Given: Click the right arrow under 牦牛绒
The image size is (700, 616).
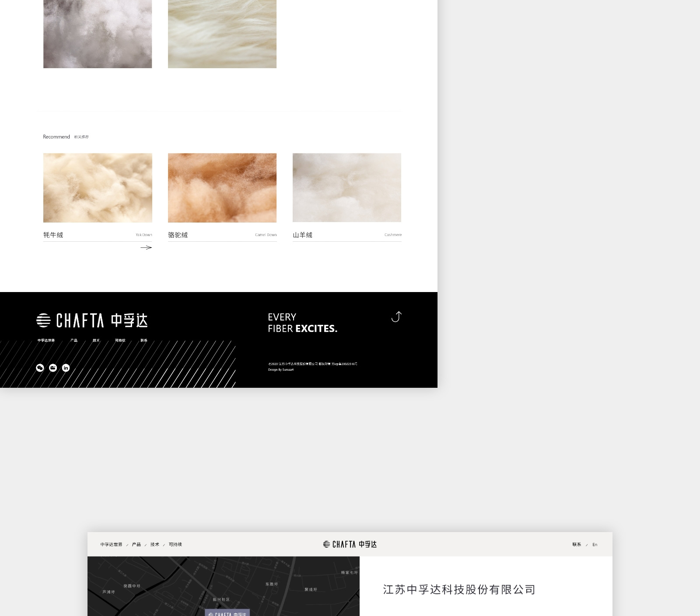Looking at the screenshot, I should click(x=146, y=247).
